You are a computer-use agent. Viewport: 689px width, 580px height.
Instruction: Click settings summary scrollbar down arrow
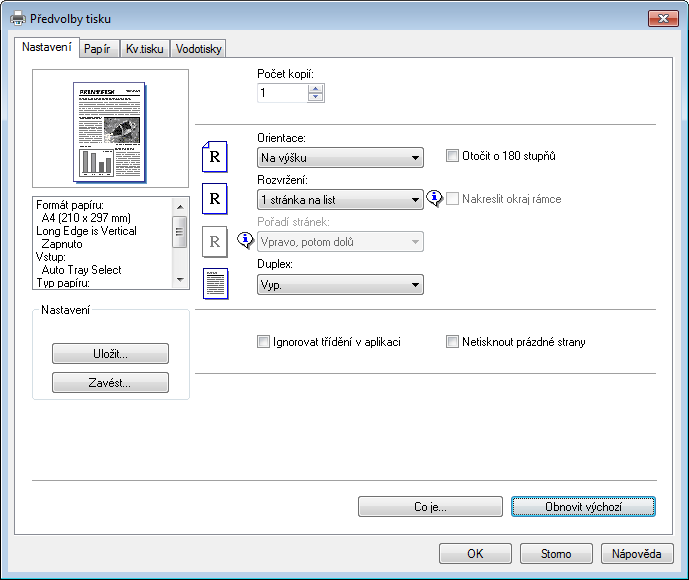click(x=180, y=280)
